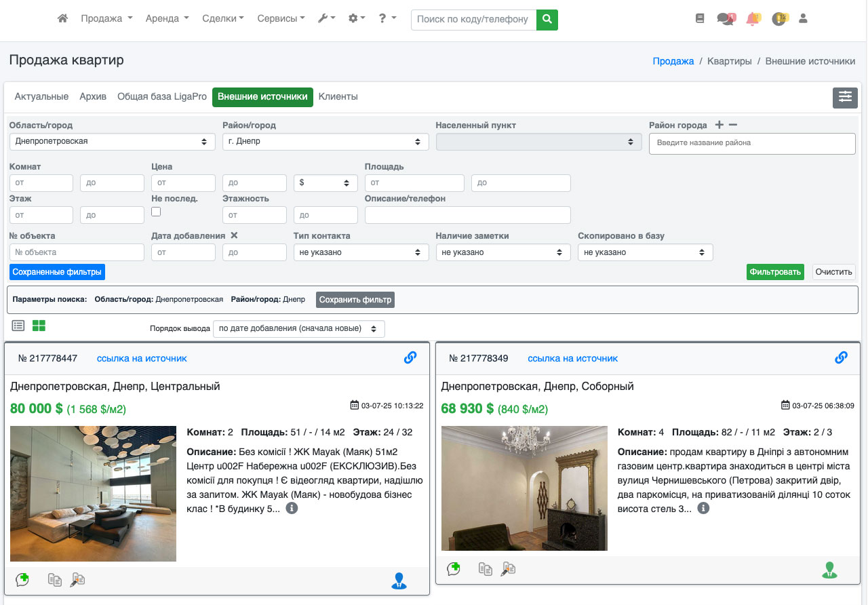Expand the 'Тип контакта' dropdown

coord(361,252)
